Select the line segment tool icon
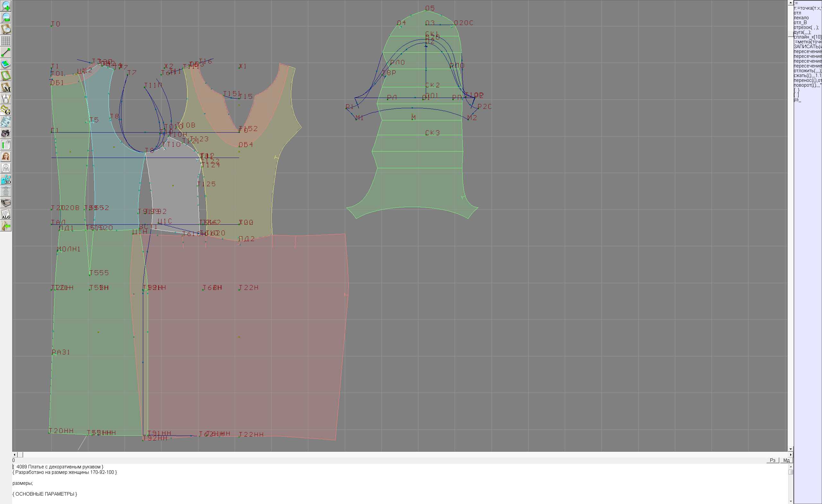Viewport: 822px width, 504px height. pyautogui.click(x=6, y=52)
